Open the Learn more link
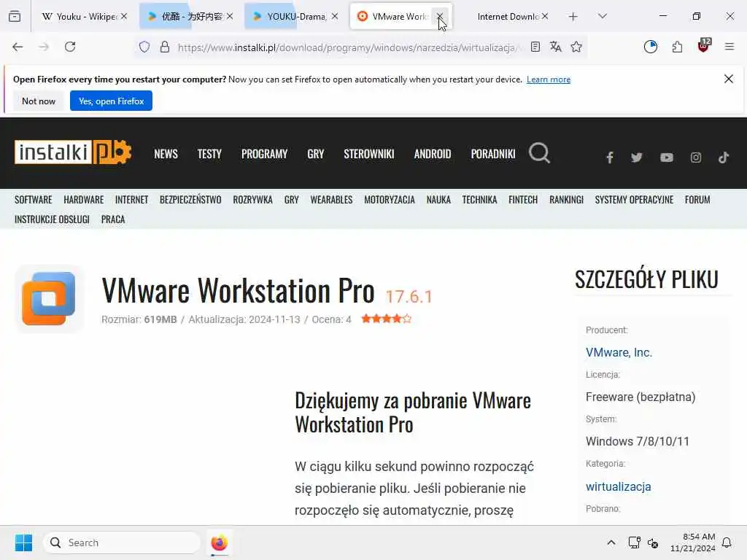Viewport: 747px width, 560px height. pos(549,79)
